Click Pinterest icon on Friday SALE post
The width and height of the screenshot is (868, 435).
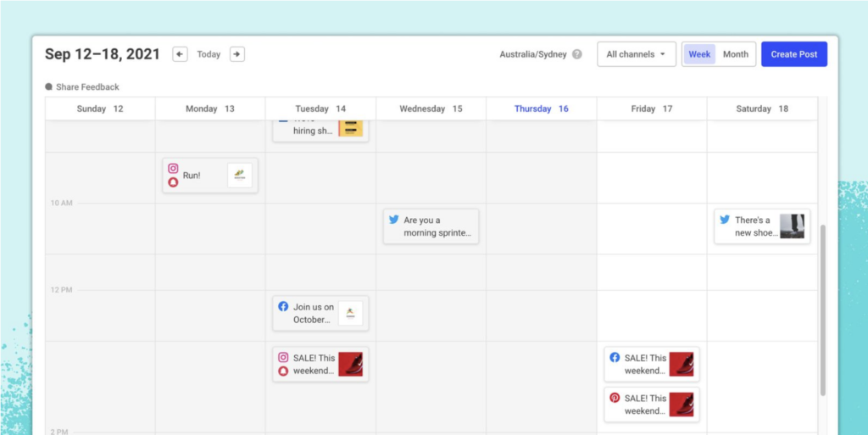[x=615, y=398]
